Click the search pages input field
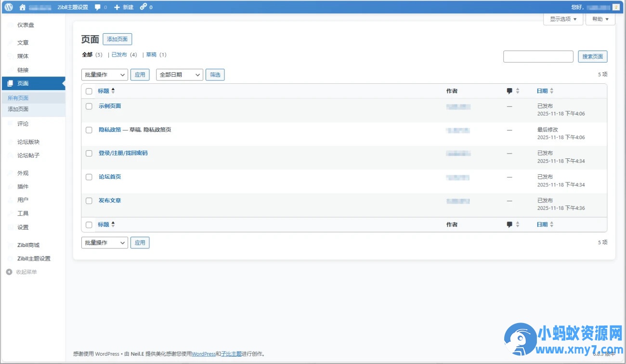 tap(538, 57)
